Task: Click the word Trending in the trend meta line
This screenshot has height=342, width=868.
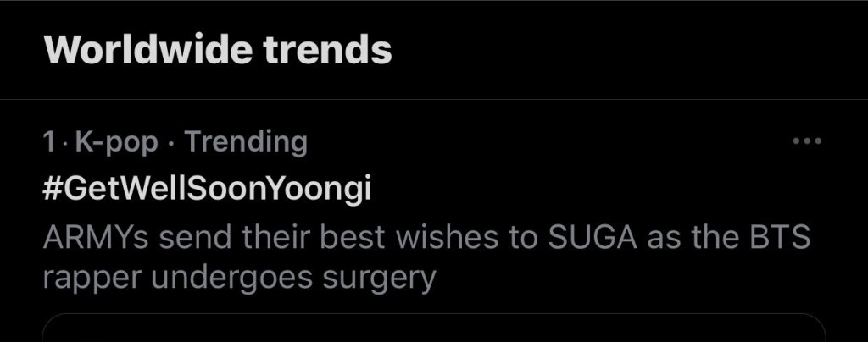Action: [246, 142]
